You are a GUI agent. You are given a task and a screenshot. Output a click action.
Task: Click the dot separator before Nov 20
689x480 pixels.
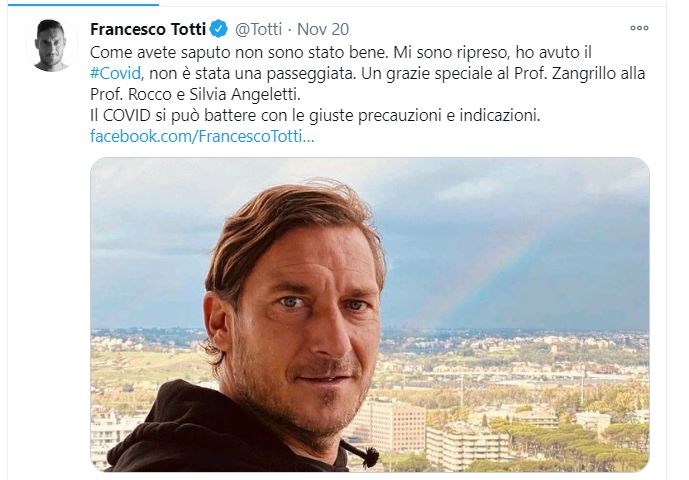pyautogui.click(x=290, y=29)
